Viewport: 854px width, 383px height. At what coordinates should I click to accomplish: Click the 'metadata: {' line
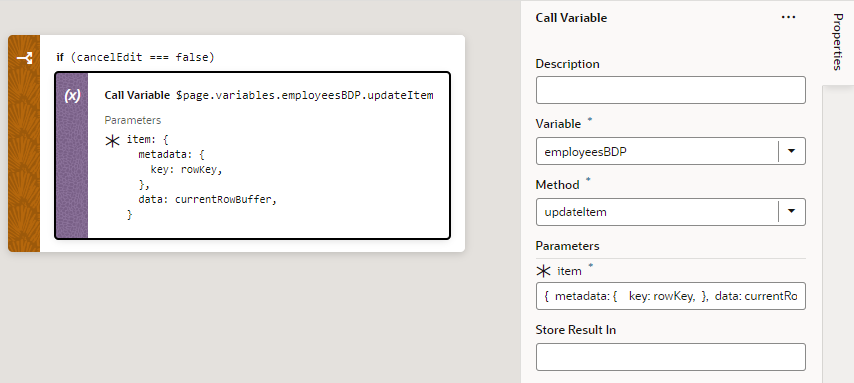click(x=171, y=154)
